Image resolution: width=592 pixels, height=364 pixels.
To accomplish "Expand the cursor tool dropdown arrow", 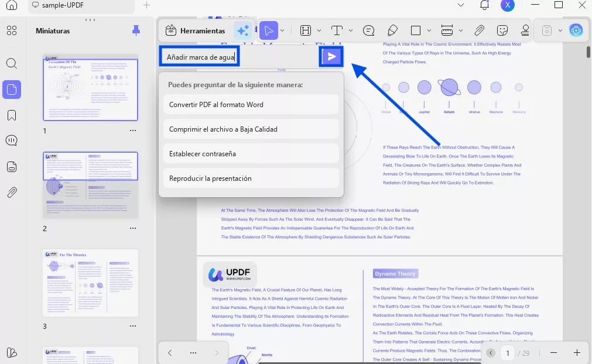I will coord(282,30).
